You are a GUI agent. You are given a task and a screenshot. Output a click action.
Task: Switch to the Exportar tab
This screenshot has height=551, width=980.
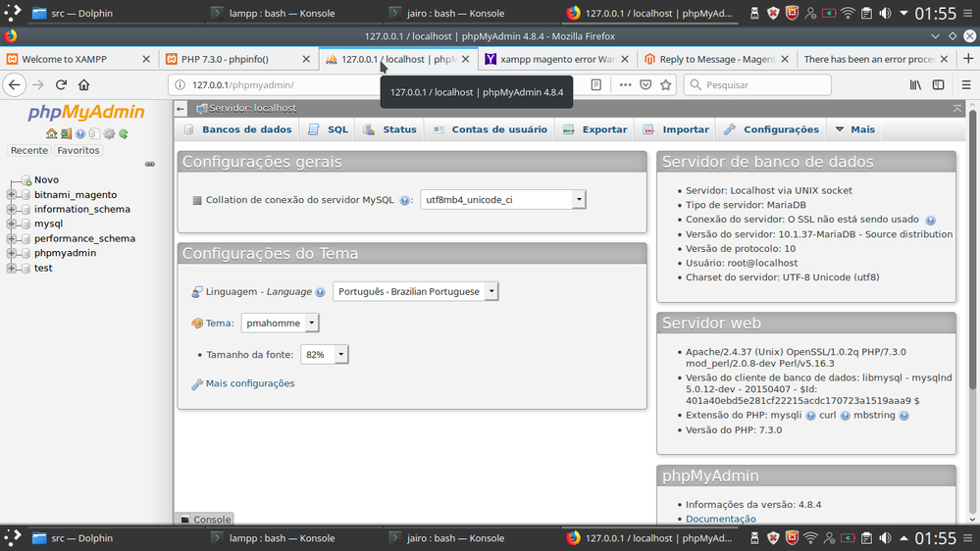595,129
